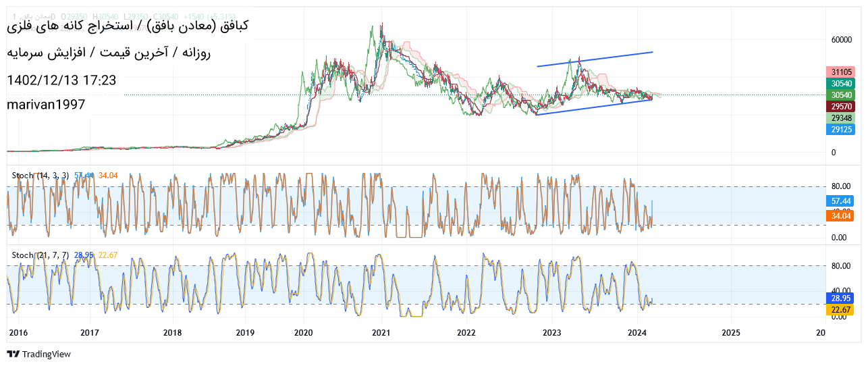Click the 2020 label on time axis
The width and height of the screenshot is (868, 366).
tap(304, 332)
